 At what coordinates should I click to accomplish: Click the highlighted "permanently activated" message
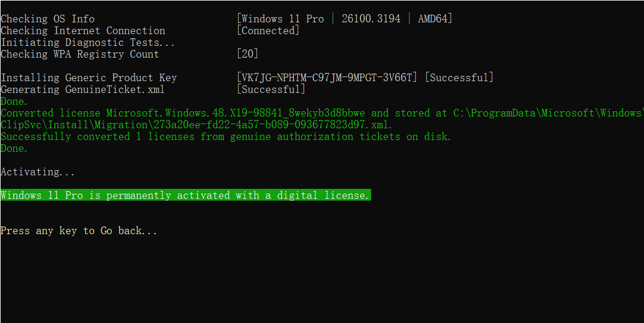[185, 195]
